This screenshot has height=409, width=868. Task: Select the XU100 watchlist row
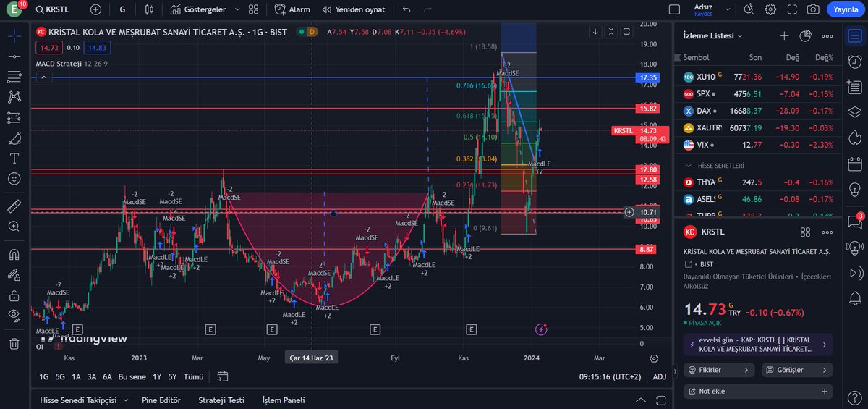coord(757,76)
